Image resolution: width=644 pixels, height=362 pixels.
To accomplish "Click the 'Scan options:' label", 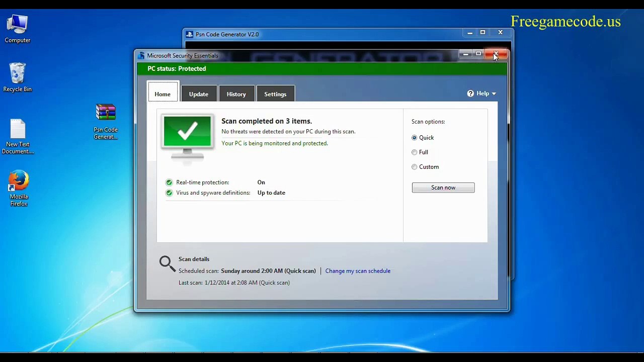I will point(428,122).
